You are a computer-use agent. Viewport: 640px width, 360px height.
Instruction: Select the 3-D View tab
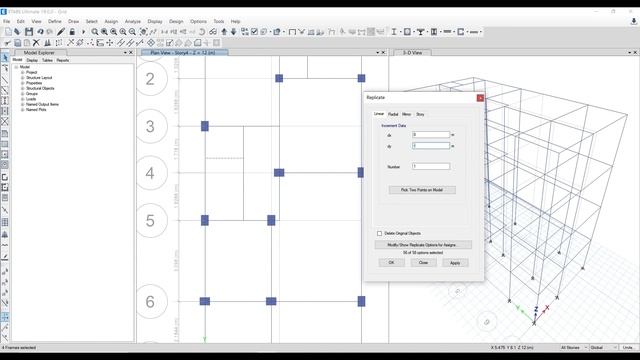(x=412, y=53)
